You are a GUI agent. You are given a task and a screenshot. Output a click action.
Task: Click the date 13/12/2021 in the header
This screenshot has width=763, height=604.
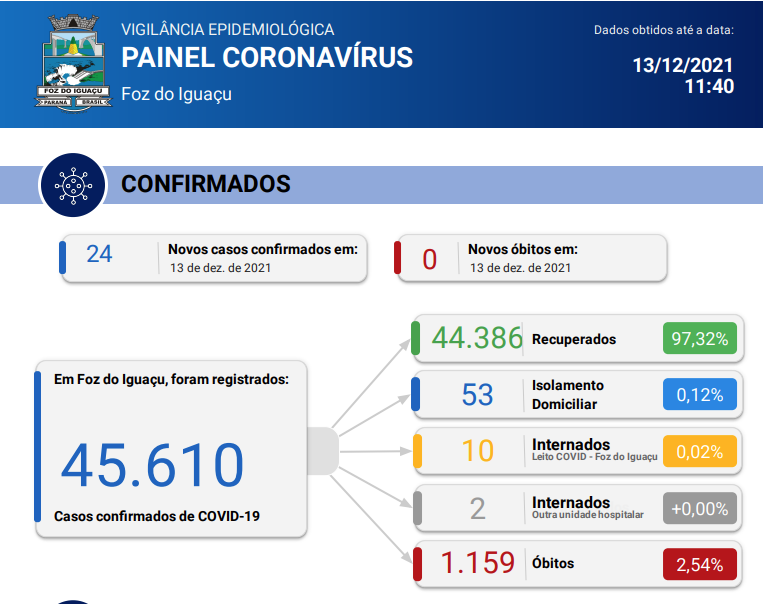click(682, 65)
